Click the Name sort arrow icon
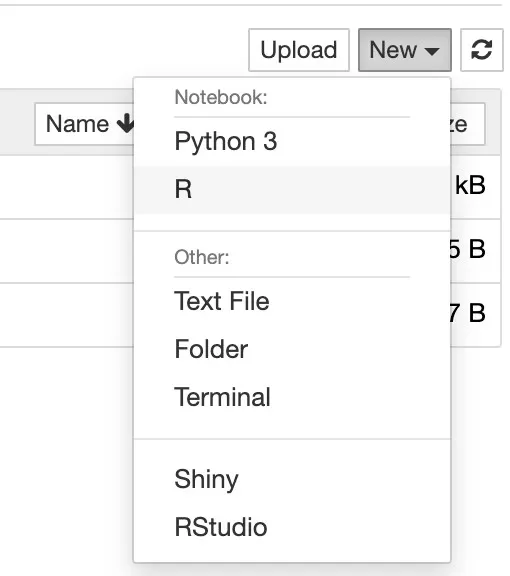 [125, 123]
